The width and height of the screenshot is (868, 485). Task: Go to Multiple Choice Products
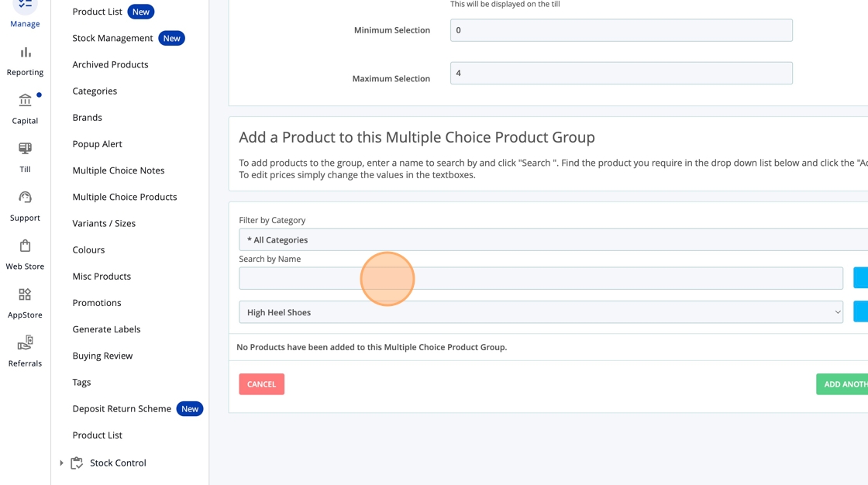pos(125,197)
